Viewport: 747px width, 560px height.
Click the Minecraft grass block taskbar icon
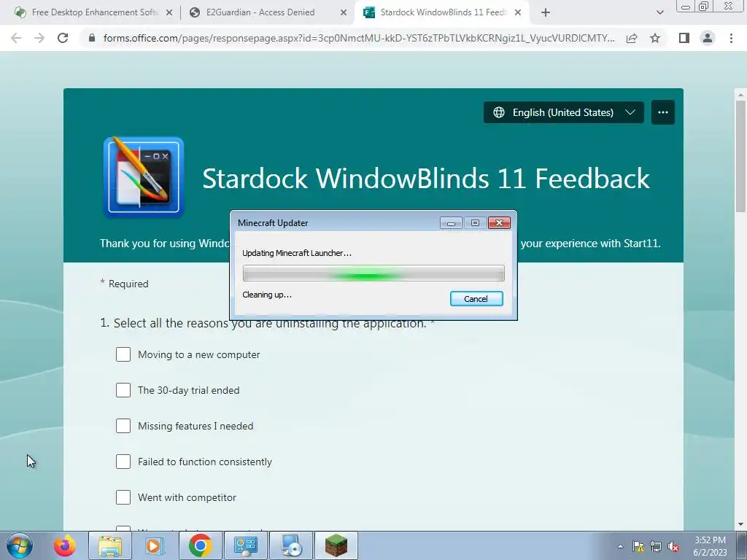tap(336, 545)
